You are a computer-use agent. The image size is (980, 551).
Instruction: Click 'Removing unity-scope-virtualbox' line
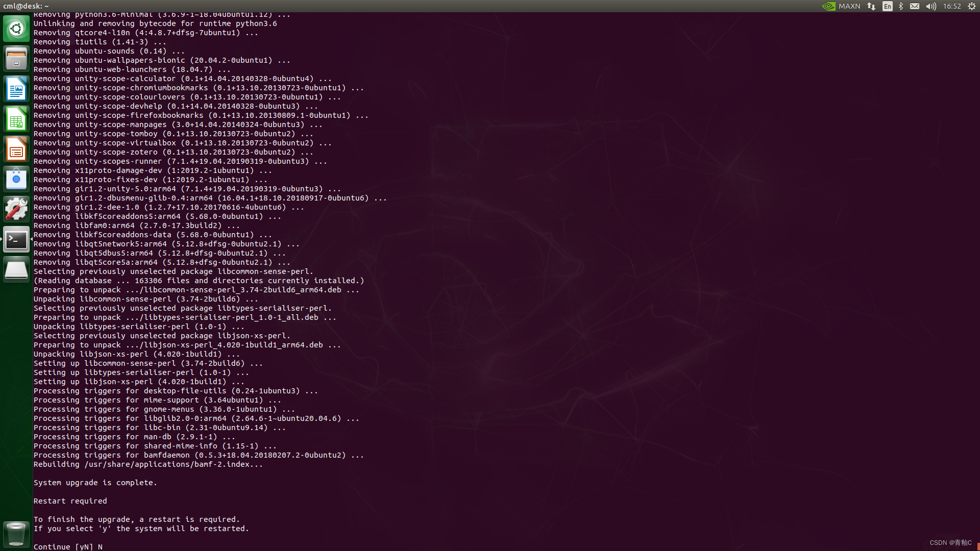(x=183, y=143)
